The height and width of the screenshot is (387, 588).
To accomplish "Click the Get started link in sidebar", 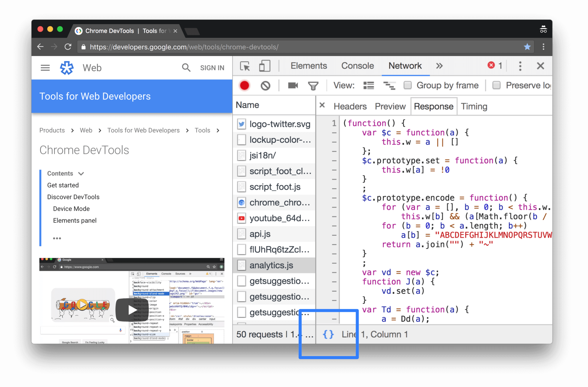I will 63,185.
